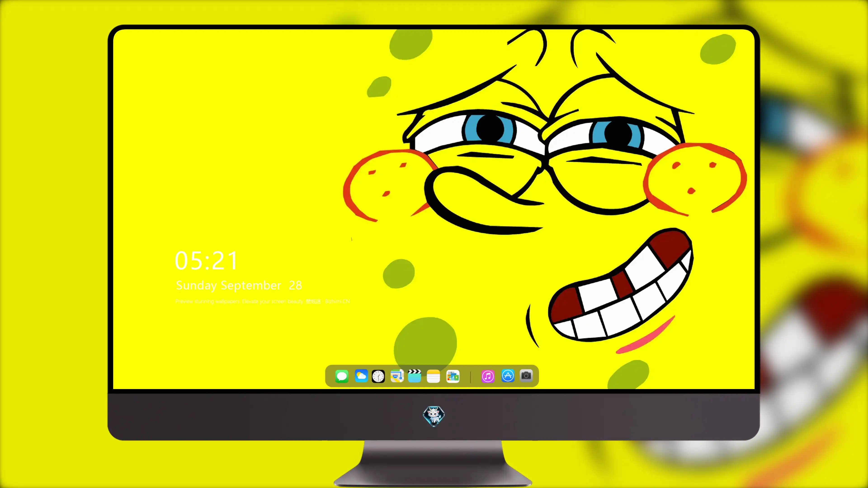The image size is (868, 488).
Task: Launch the Videos clapperboard app
Action: [415, 376]
